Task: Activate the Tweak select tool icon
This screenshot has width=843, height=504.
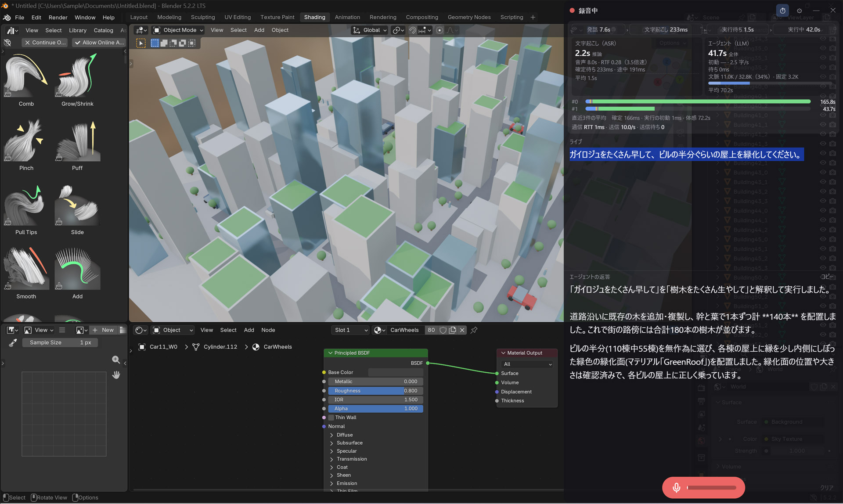Action: [x=141, y=43]
